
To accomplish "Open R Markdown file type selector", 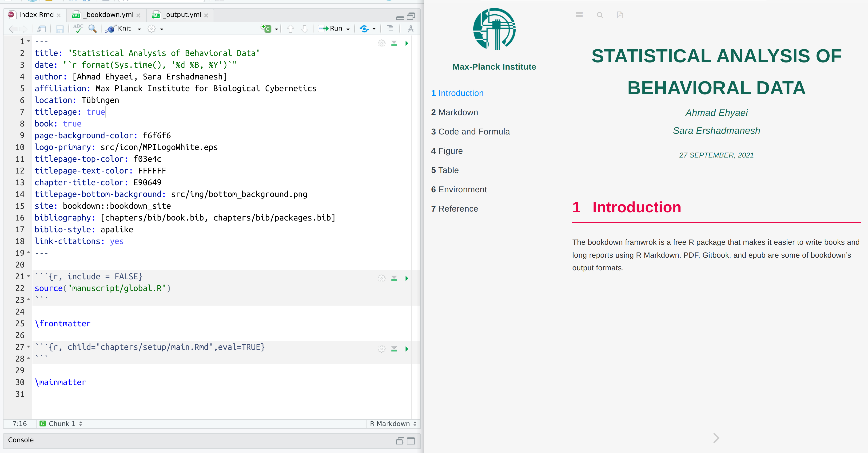I will point(393,424).
